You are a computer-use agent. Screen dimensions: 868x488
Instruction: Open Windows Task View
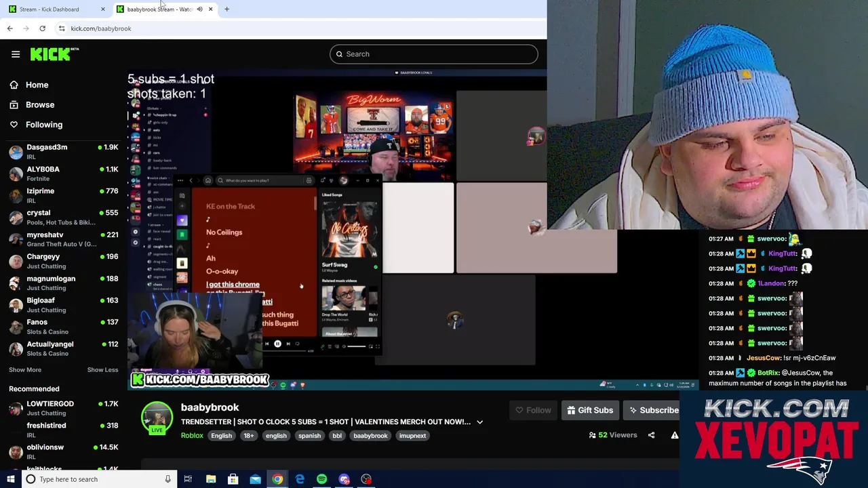coord(188,479)
